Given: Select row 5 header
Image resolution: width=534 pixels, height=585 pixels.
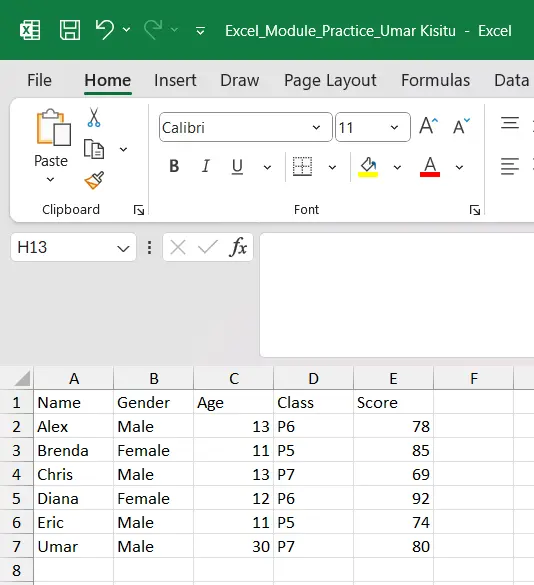Looking at the screenshot, I should pos(16,498).
